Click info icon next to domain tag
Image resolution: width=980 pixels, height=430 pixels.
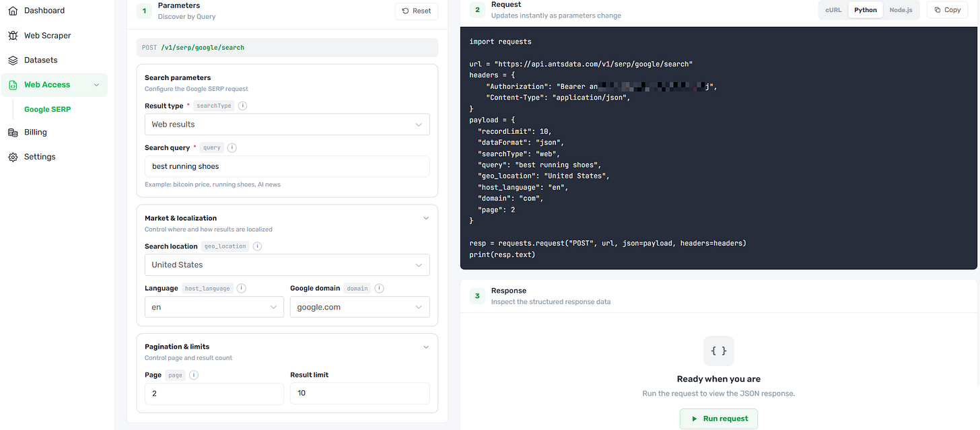tap(380, 288)
